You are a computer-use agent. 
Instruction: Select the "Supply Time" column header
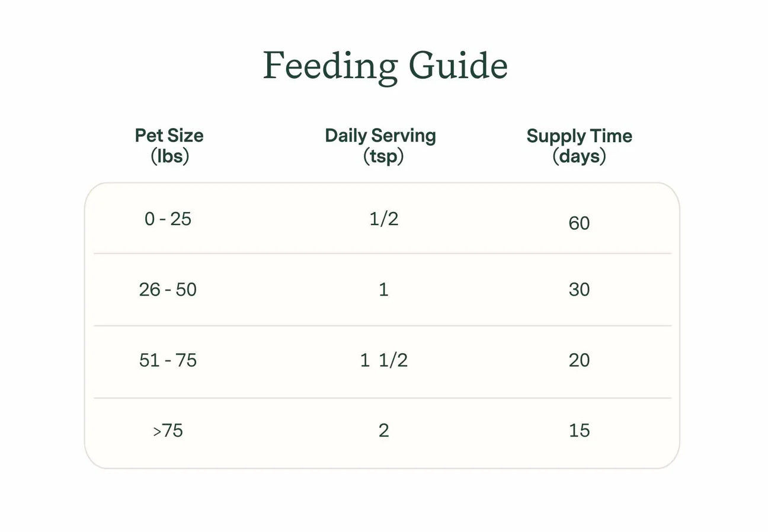tap(579, 136)
